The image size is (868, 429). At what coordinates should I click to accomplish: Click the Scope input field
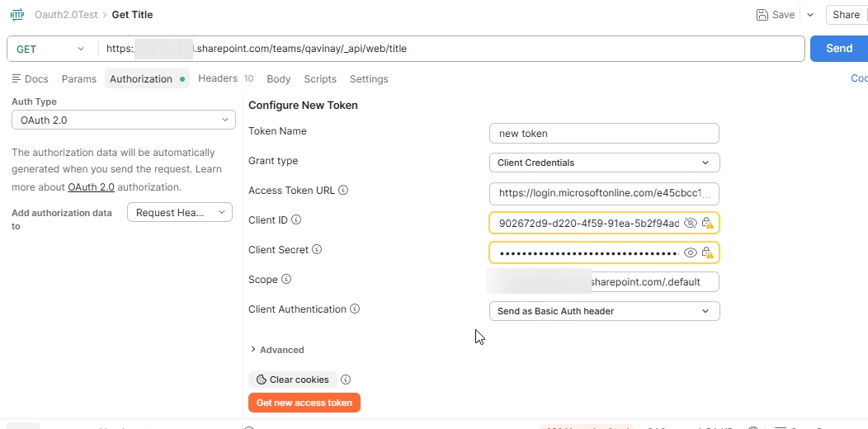point(604,282)
